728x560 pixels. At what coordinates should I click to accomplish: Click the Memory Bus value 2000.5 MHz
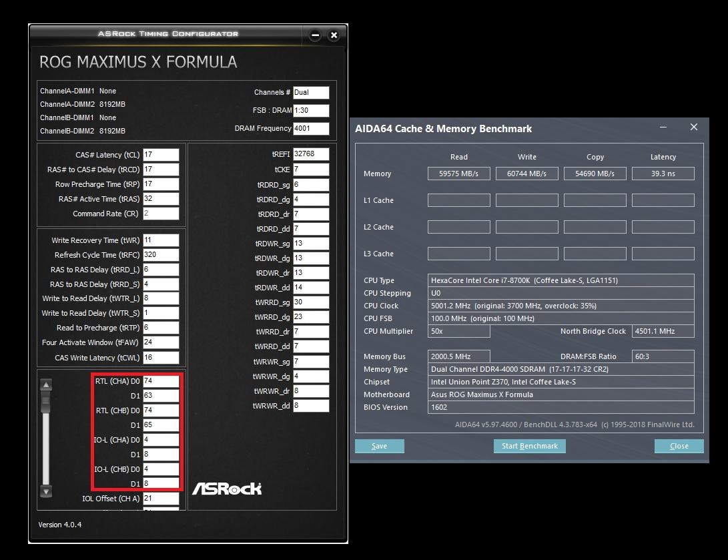click(x=458, y=356)
